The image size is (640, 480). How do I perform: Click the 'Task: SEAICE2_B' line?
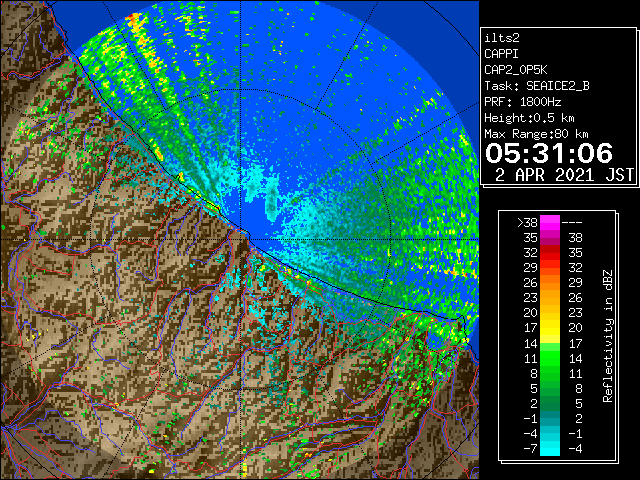coord(537,86)
